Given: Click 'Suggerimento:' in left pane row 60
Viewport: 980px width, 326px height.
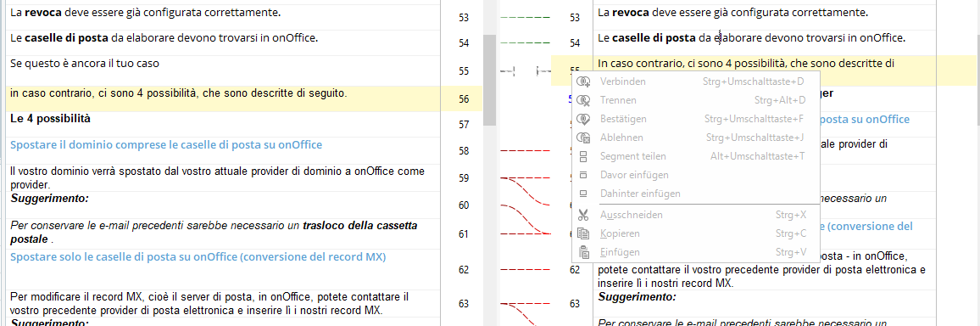Looking at the screenshot, I should pyautogui.click(x=49, y=199).
